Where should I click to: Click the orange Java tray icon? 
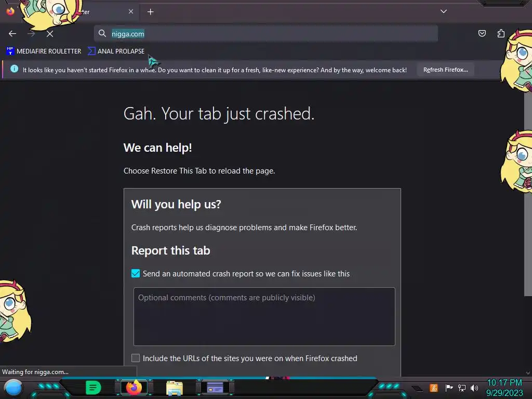click(434, 388)
